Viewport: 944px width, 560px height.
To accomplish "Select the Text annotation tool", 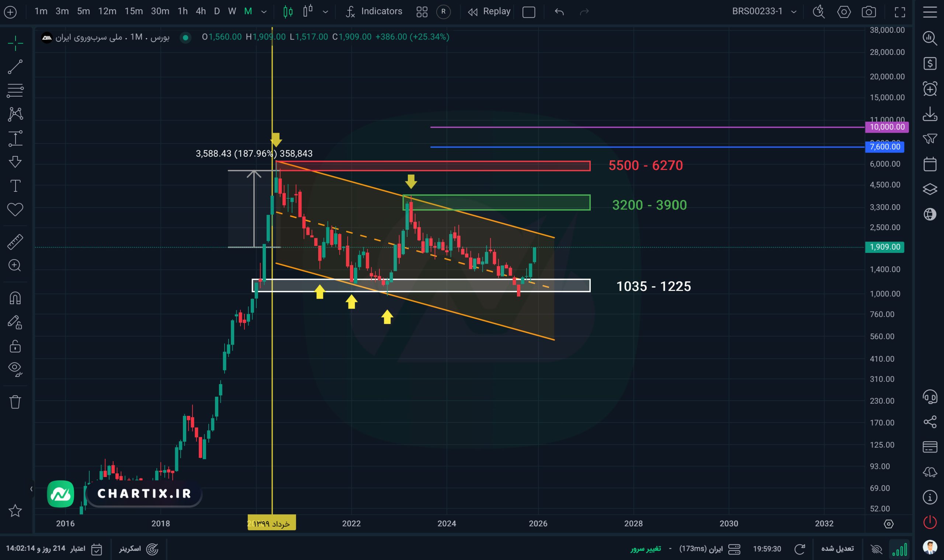I will [x=15, y=186].
